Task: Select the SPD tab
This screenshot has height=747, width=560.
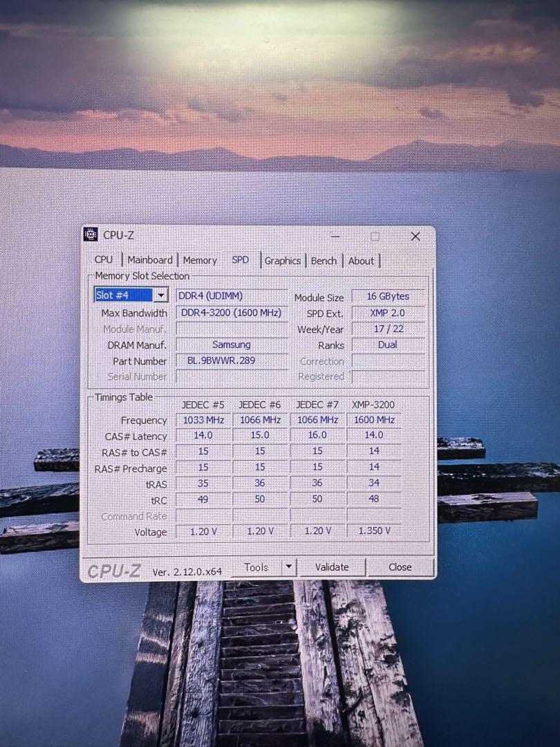Action: (x=241, y=260)
